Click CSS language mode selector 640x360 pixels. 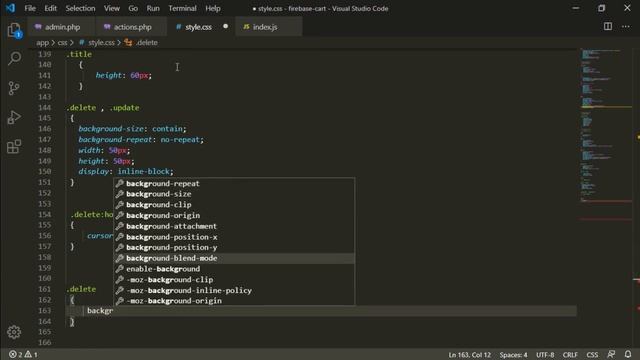[x=592, y=355]
